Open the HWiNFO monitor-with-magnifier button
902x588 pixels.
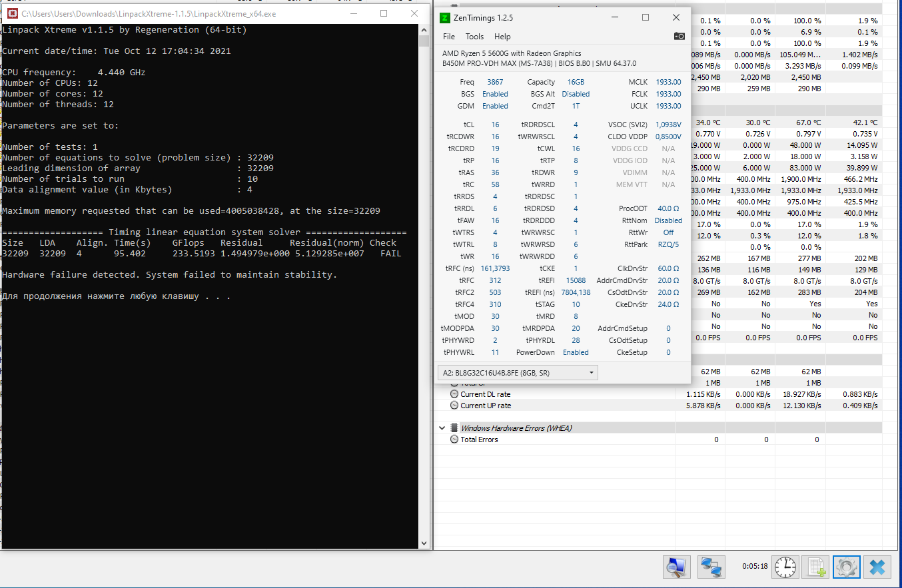[677, 567]
